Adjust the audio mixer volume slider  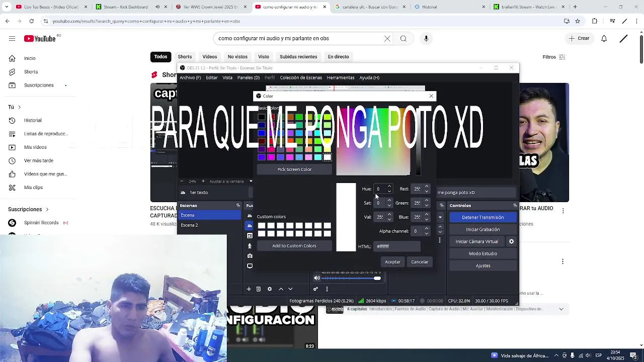tap(351, 278)
